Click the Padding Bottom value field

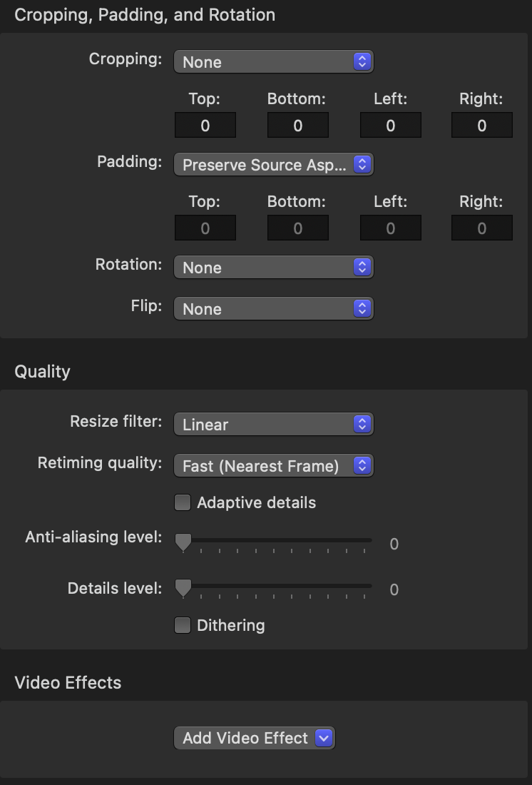[x=297, y=229]
